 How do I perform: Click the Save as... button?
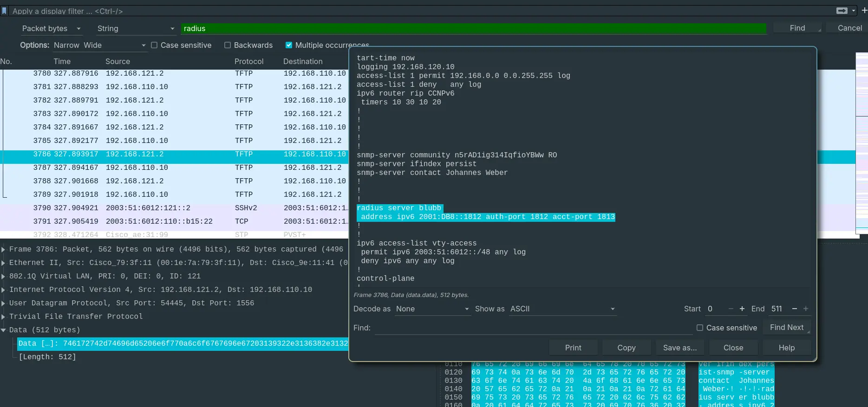coord(680,348)
